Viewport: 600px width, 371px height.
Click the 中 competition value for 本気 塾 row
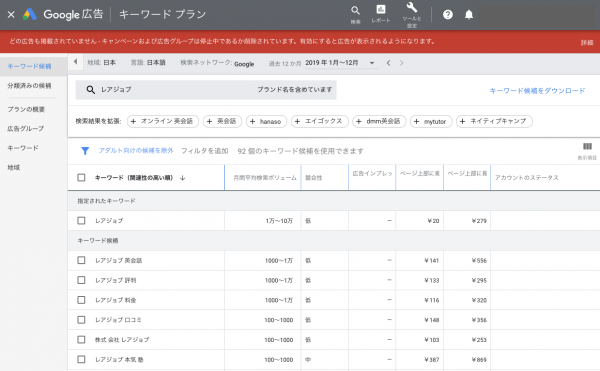(x=308, y=360)
